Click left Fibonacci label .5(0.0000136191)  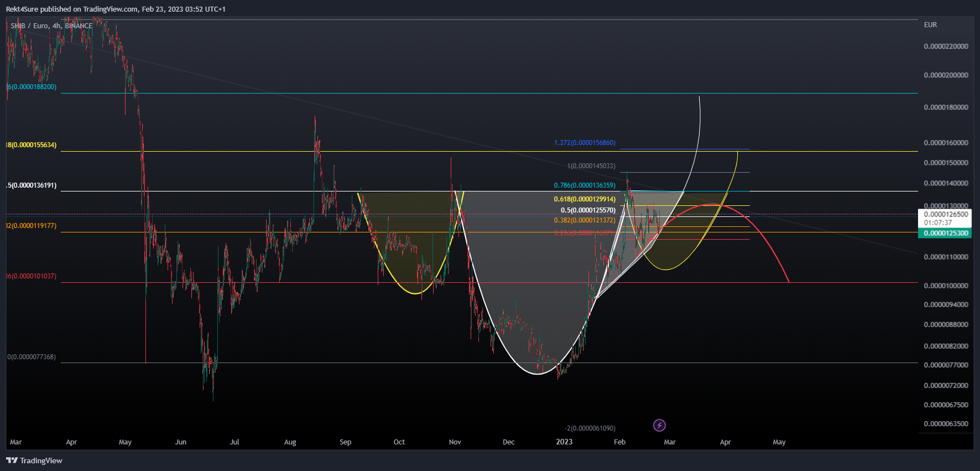[x=32, y=185]
